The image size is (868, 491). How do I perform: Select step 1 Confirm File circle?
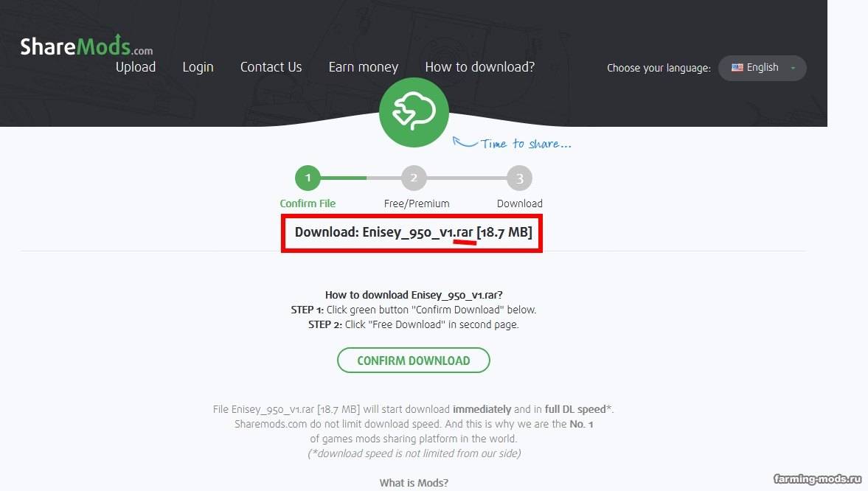(x=308, y=178)
